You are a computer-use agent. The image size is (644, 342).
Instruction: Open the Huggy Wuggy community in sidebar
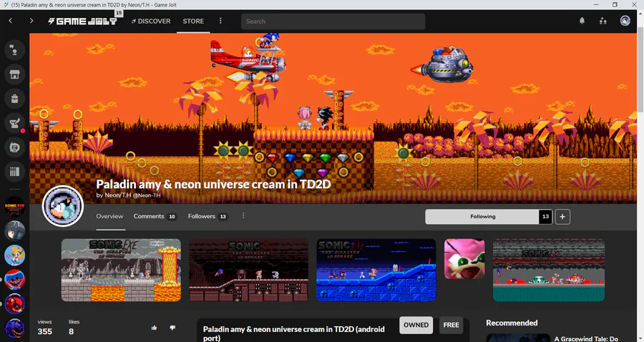point(14,279)
